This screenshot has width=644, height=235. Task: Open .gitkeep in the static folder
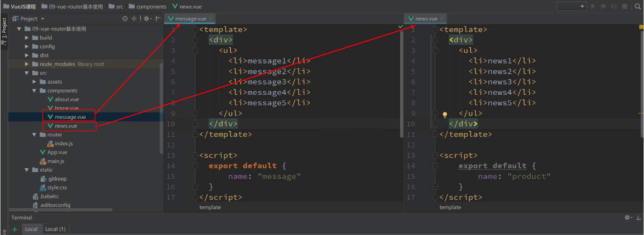click(x=53, y=179)
